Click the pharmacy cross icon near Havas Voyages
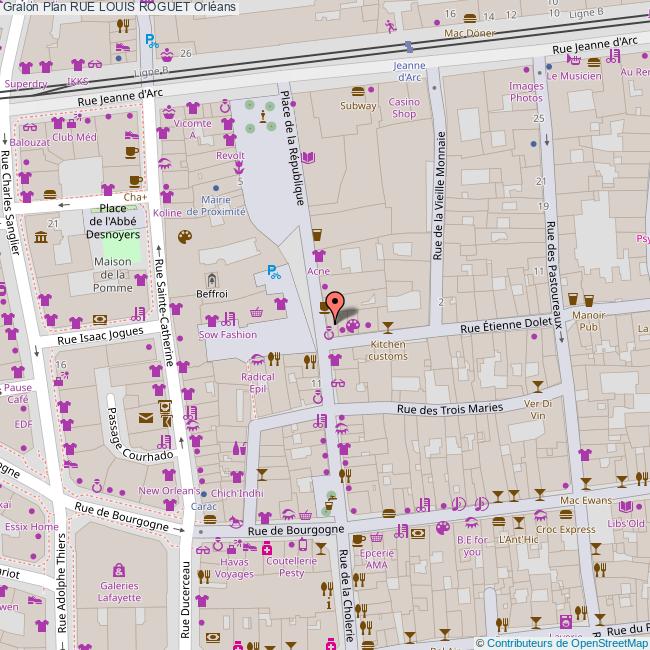This screenshot has width=650, height=650. 266,547
